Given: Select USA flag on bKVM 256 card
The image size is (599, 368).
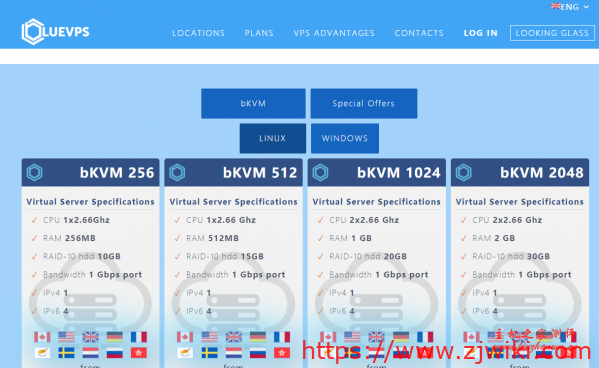Looking at the screenshot, I should [66, 337].
